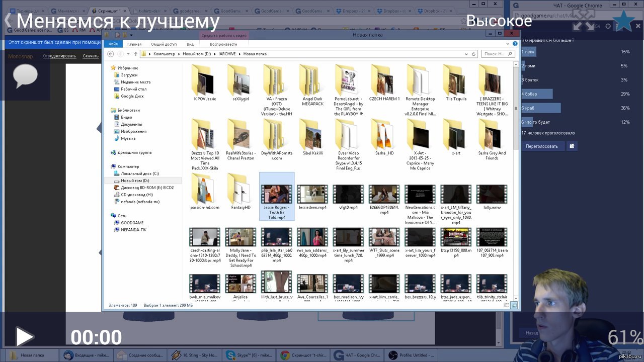Click !ARCHIVE in the address path
The width and height of the screenshot is (644, 362).
227,54
